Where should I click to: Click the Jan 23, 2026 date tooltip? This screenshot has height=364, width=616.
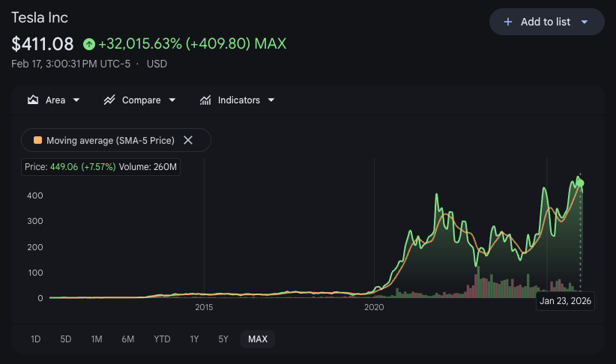point(565,301)
